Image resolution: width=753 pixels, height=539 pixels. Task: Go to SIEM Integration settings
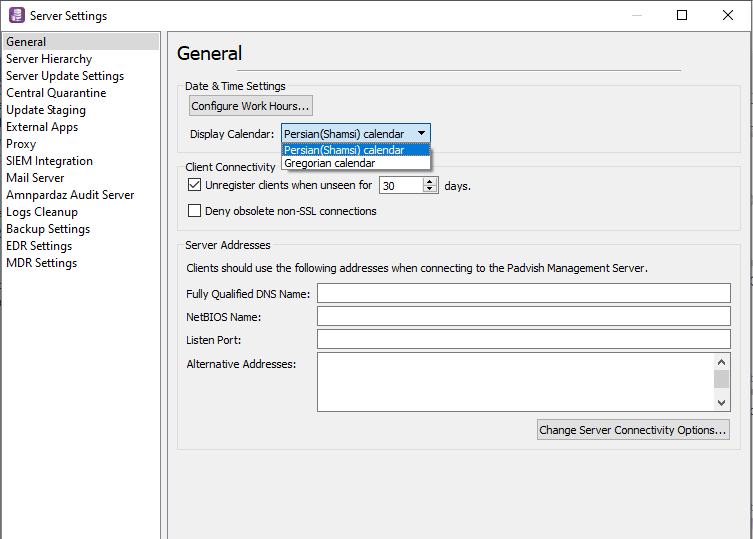click(x=49, y=161)
